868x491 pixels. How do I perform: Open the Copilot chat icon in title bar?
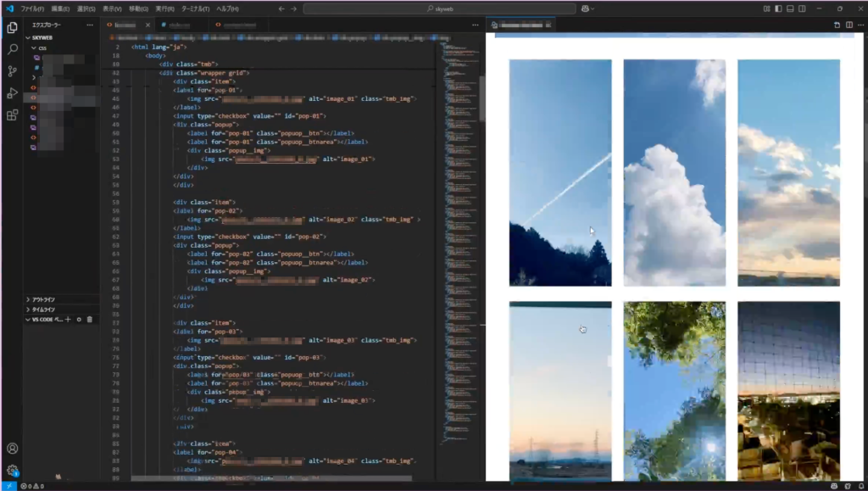585,8
